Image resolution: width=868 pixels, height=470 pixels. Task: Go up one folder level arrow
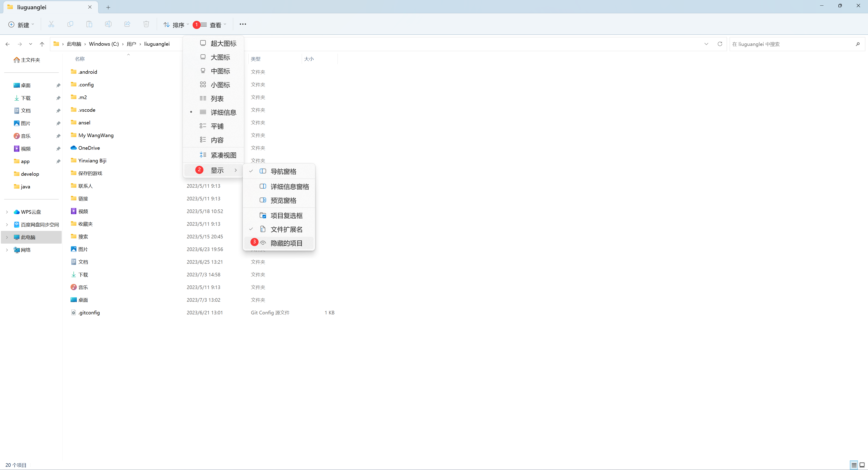[42, 44]
